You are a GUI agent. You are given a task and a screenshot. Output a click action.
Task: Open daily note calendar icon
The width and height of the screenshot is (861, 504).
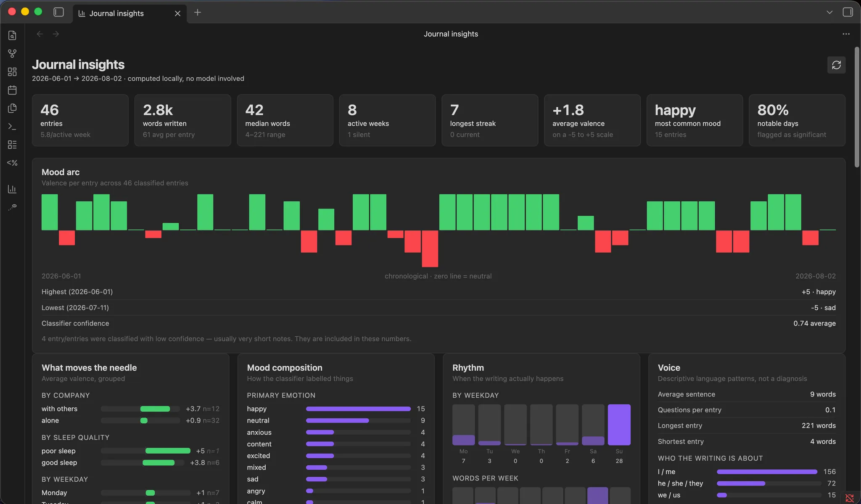tap(12, 90)
